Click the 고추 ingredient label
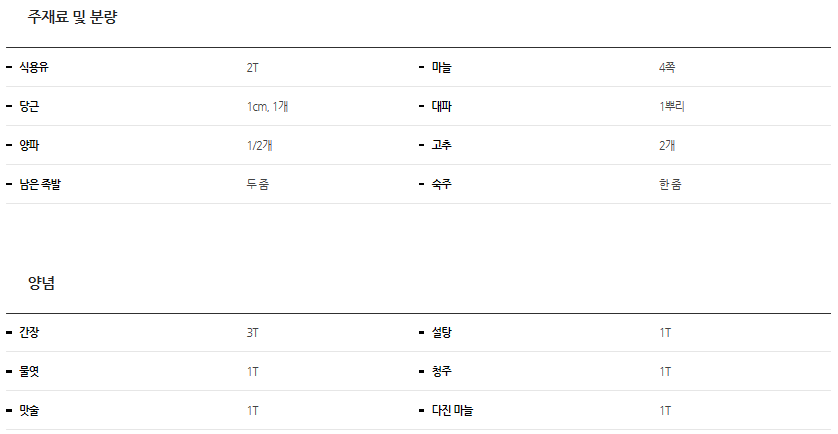This screenshot has width=838, height=434. (x=441, y=145)
